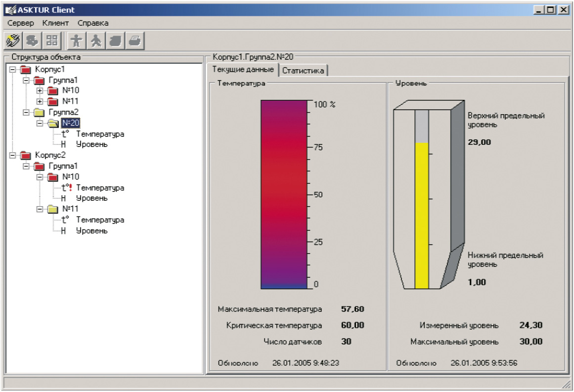
Task: Click the maximum temperature value 57,60
Action: (x=353, y=309)
